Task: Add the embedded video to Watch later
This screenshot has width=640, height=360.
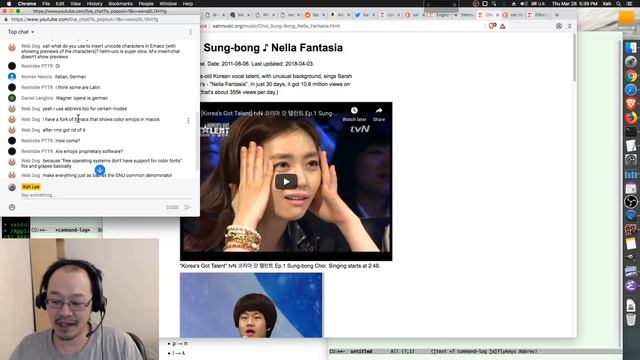Action: tap(354, 114)
